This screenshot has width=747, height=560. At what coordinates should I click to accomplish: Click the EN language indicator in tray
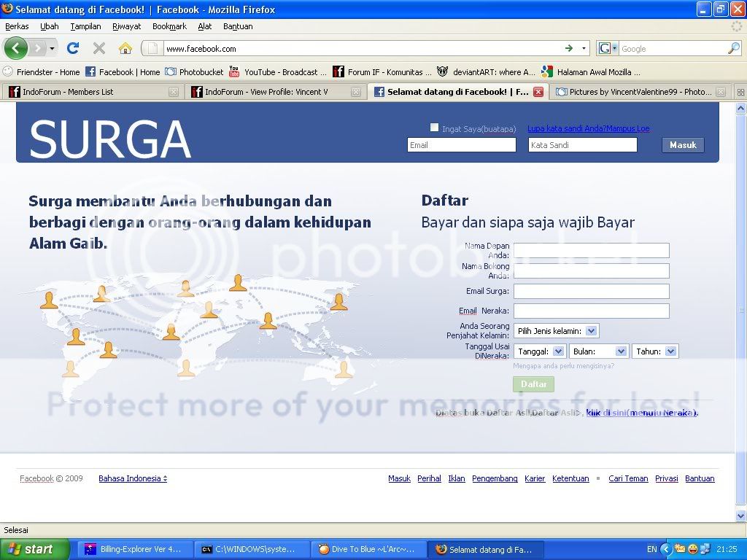click(x=651, y=549)
